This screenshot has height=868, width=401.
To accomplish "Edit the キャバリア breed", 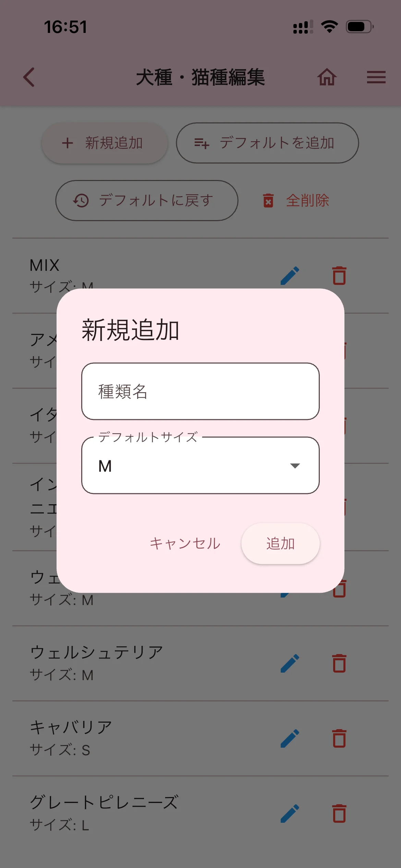I will pyautogui.click(x=290, y=738).
